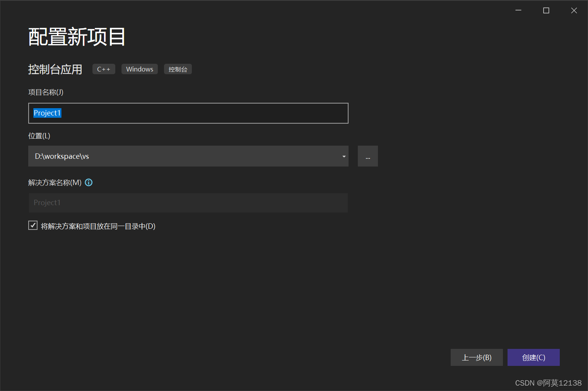Click the 项目名称(J) input field
588x391 pixels.
click(x=188, y=113)
